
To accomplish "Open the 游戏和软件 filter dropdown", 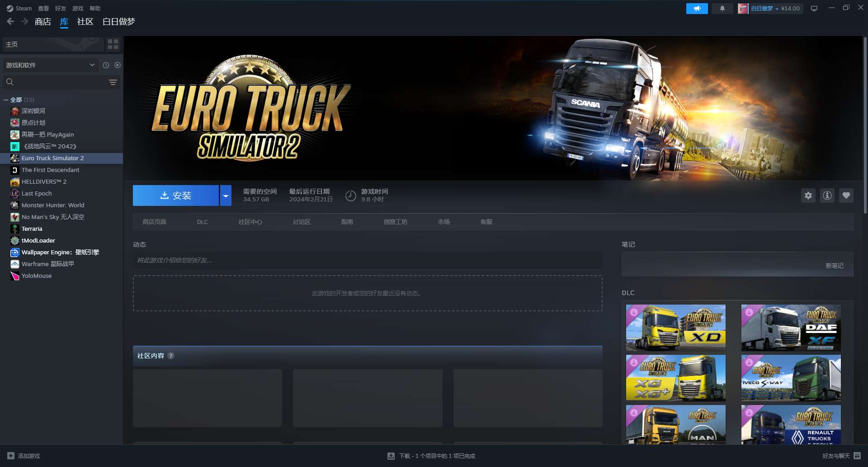I will pyautogui.click(x=50, y=65).
